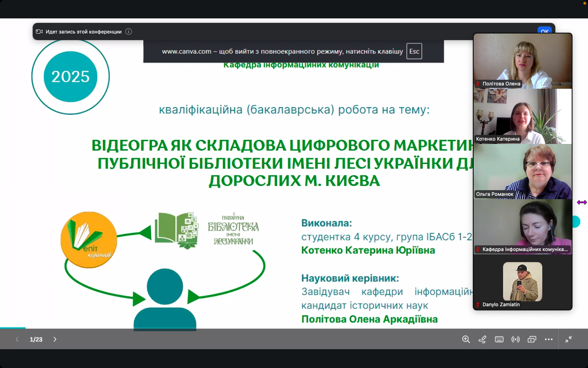Go to the next slide arrow
Screen dimensions: 588x368
pyautogui.click(x=55, y=339)
